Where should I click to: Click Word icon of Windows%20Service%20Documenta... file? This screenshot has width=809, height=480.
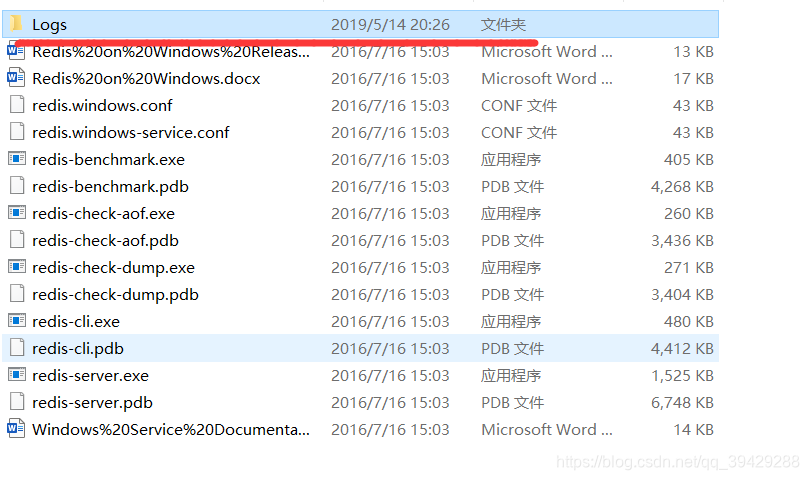(16, 428)
